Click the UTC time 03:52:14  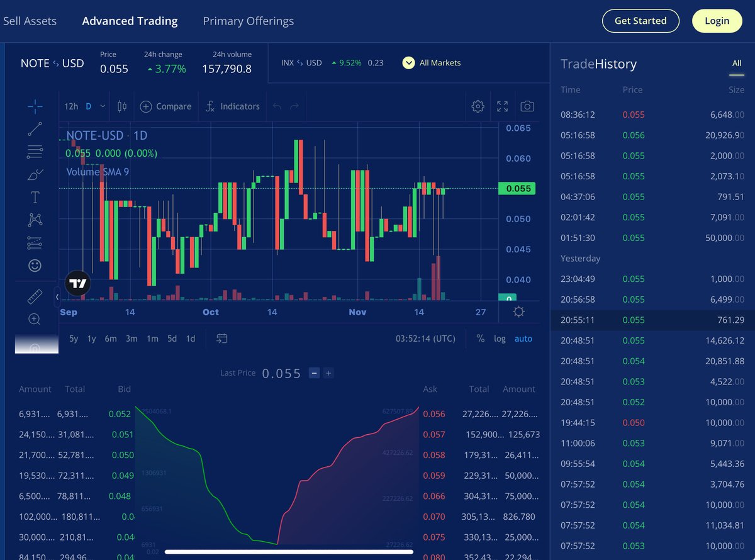point(425,339)
